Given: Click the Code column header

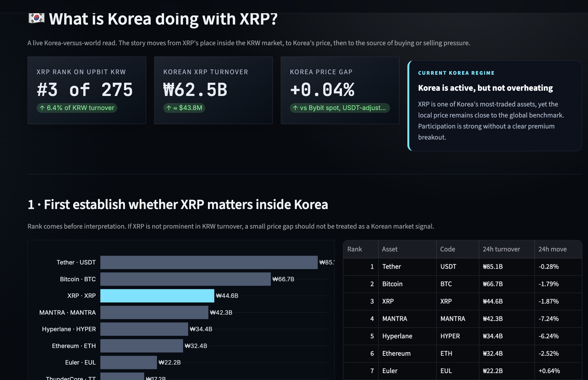Looking at the screenshot, I should (458, 249).
